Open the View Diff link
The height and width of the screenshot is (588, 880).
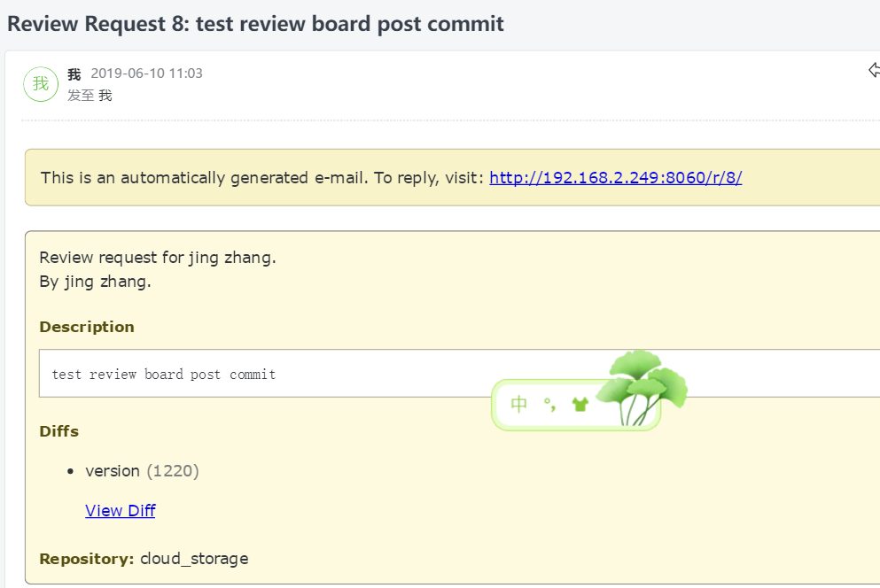point(120,510)
